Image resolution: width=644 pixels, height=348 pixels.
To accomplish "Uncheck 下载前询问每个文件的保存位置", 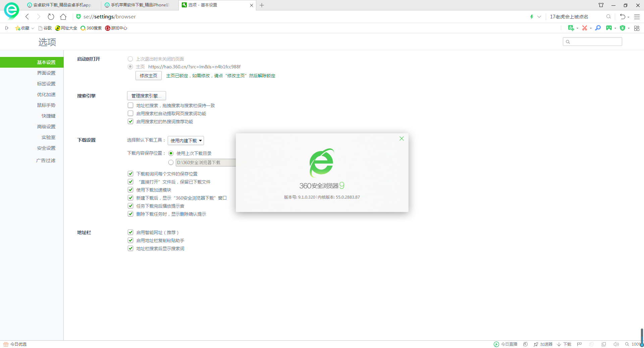I will (130, 174).
